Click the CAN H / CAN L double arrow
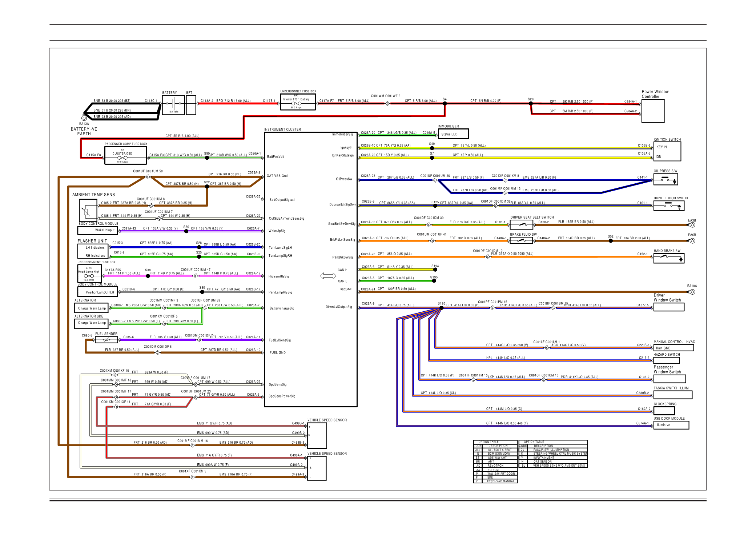The height and width of the screenshot is (535, 756). pyautogui.click(x=328, y=276)
